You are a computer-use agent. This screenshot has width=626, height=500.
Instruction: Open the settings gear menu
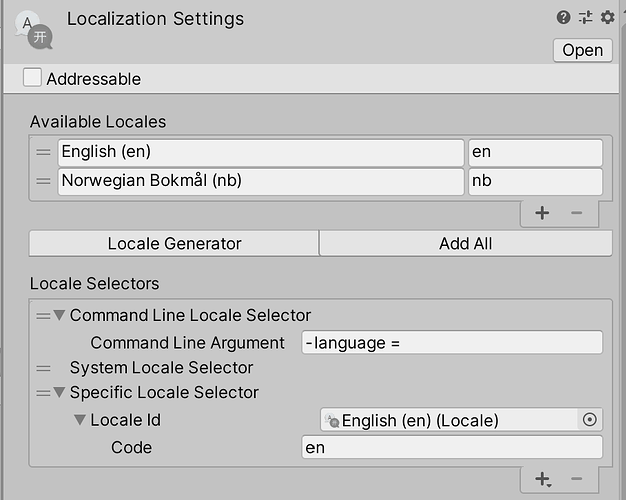pyautogui.click(x=607, y=17)
